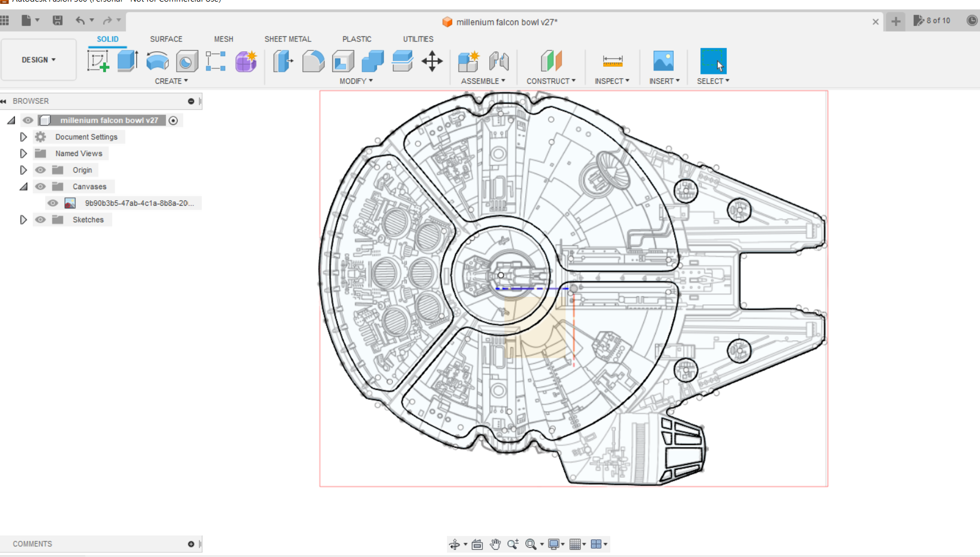Image resolution: width=980 pixels, height=557 pixels.
Task: Open the INSERT dropdown menu
Action: click(664, 81)
